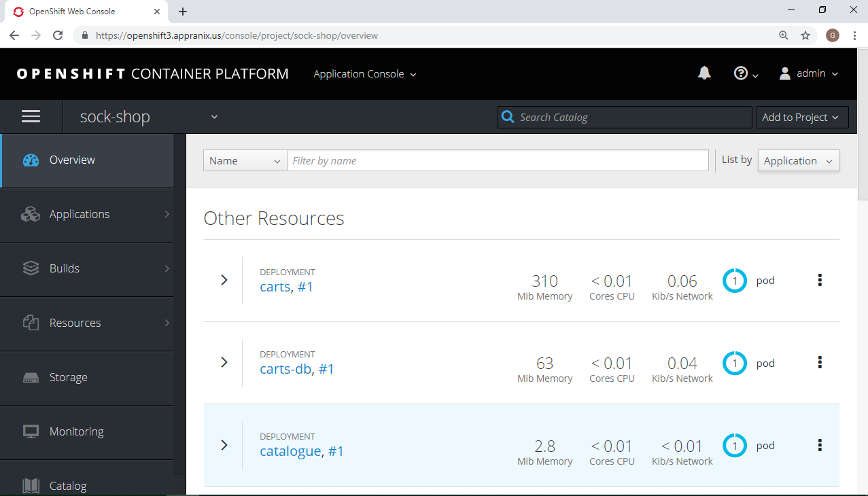The height and width of the screenshot is (496, 868).
Task: Open kebab actions menu for carts-db
Action: click(820, 362)
